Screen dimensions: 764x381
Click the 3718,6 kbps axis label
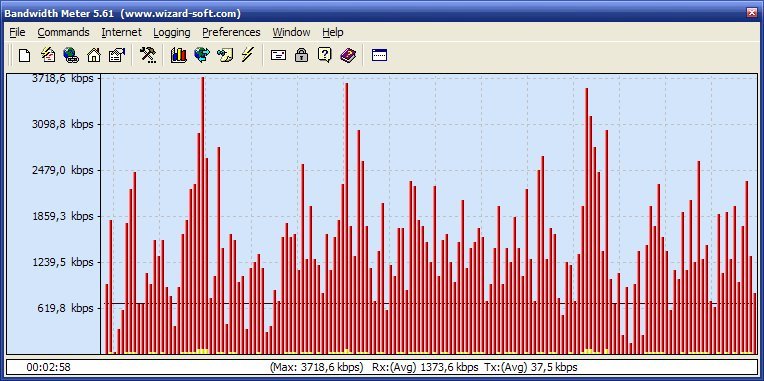tap(62, 78)
